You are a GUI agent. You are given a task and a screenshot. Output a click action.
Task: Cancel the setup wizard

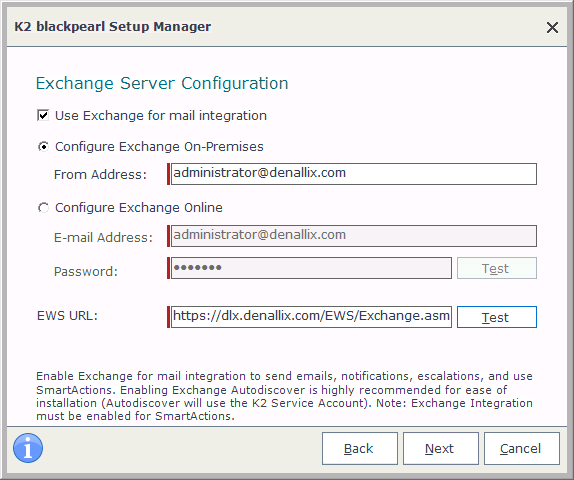[x=522, y=449]
